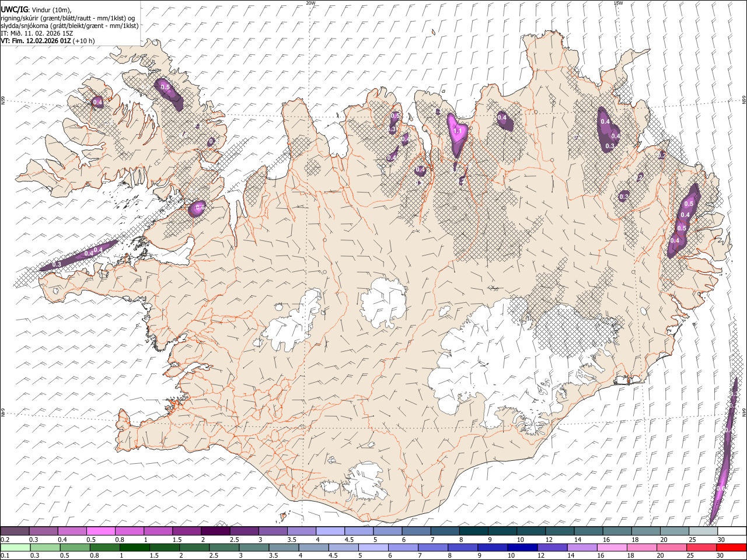Pick the white swatch ending the purple-to-grey scale
Viewport: 747px width, 560px height.
(732, 531)
